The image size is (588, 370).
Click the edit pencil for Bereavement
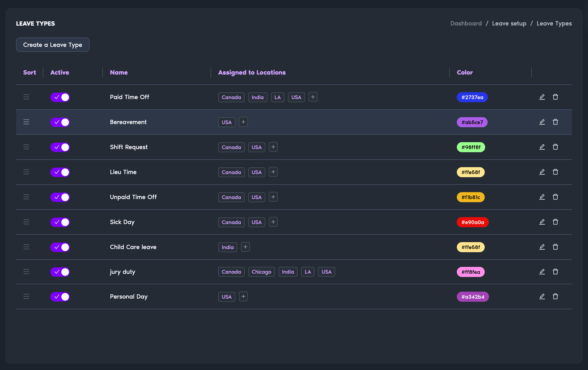click(542, 122)
